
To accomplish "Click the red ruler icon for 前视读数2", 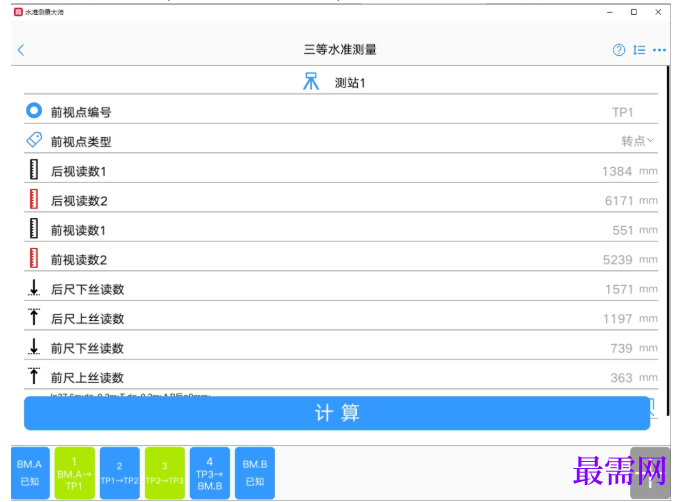I will click(34, 258).
